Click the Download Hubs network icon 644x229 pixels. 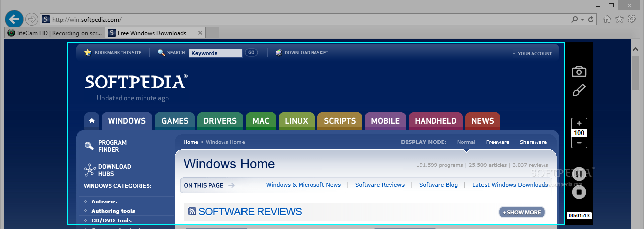coord(90,170)
